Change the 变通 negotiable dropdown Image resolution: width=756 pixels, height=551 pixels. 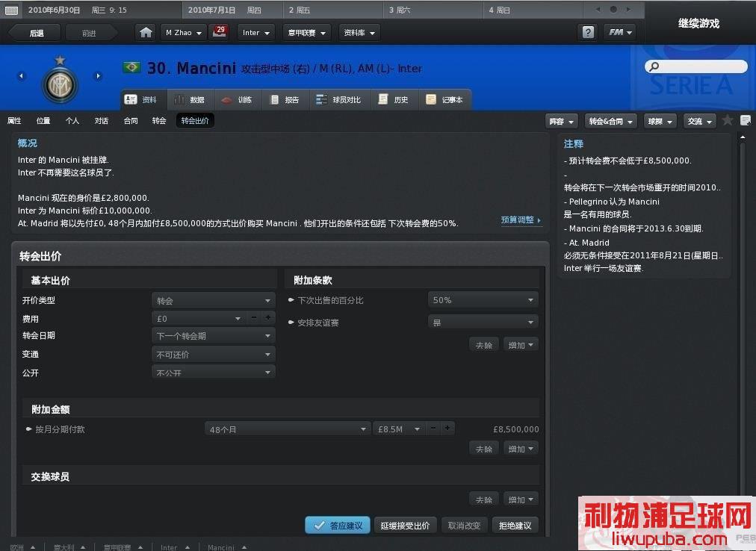coord(214,355)
